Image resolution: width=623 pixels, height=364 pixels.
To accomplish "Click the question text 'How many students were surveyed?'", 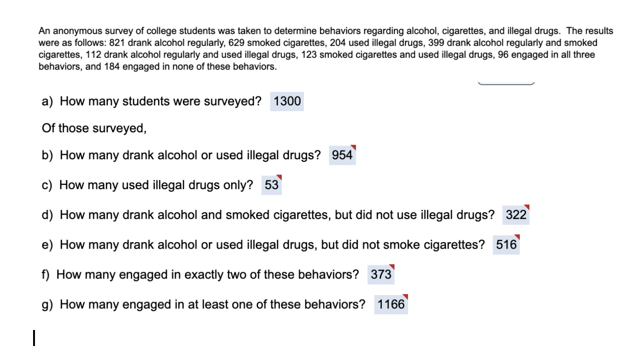I will click(x=161, y=101).
